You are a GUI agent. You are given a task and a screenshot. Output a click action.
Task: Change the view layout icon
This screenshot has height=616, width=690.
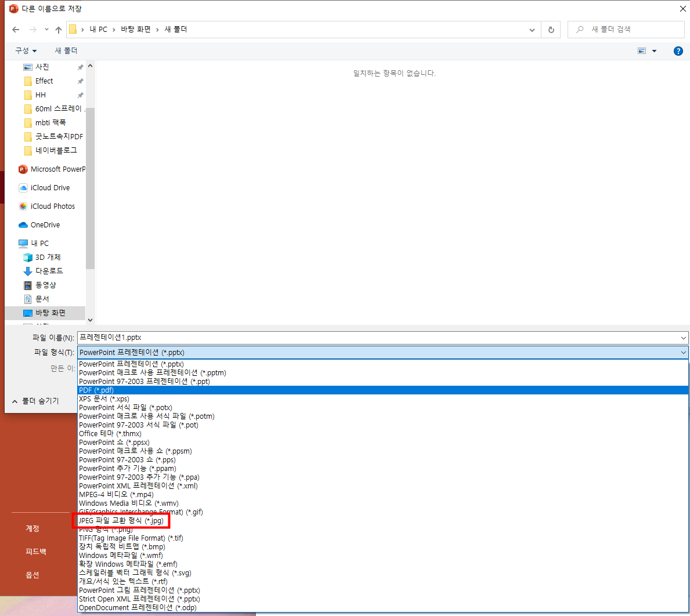point(642,51)
